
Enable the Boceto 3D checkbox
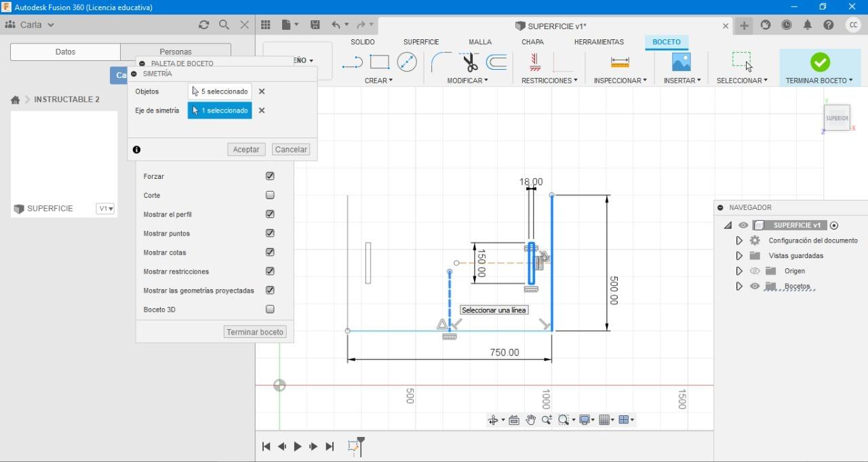(270, 310)
